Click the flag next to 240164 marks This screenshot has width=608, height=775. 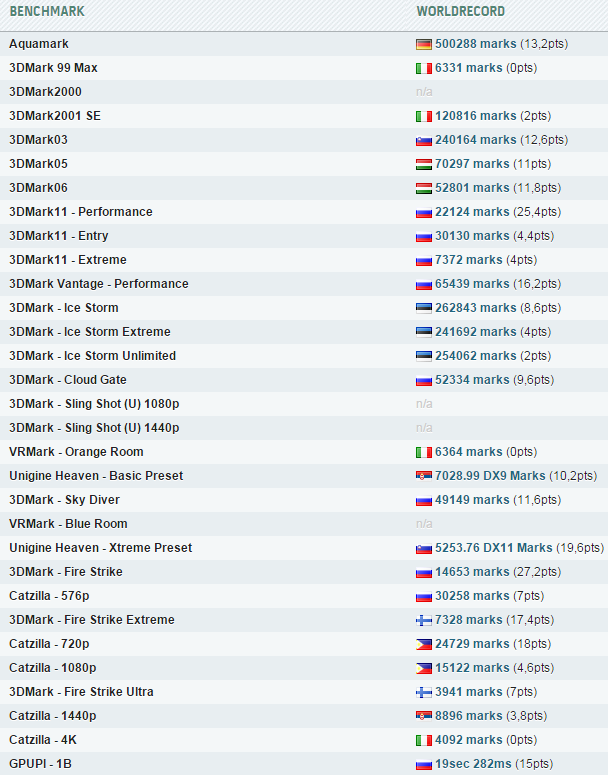pos(424,140)
